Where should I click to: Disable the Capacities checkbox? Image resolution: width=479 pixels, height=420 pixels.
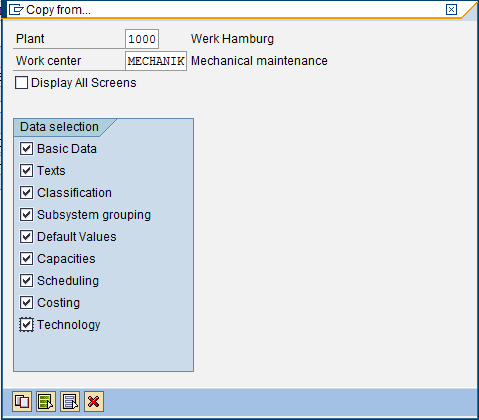point(26,259)
